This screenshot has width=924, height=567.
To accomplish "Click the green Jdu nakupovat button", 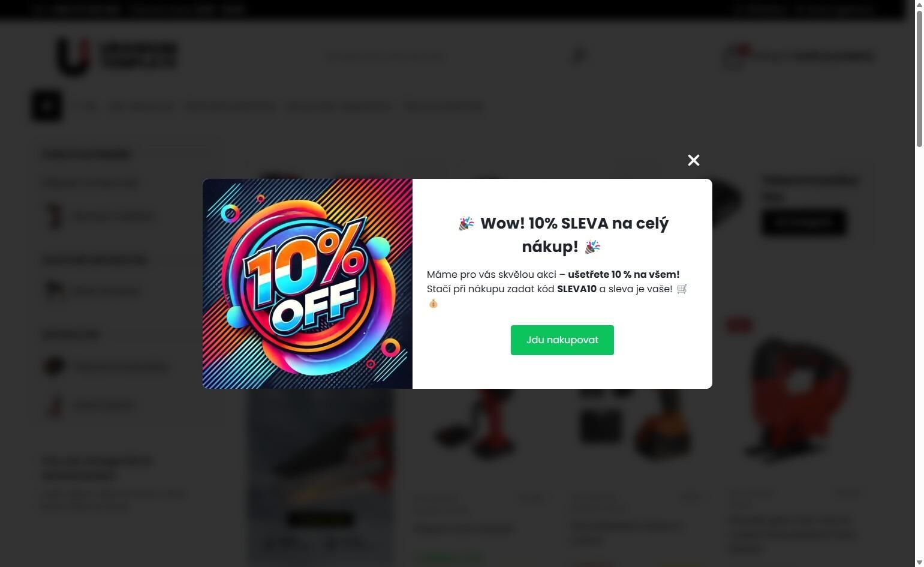I will tap(562, 340).
